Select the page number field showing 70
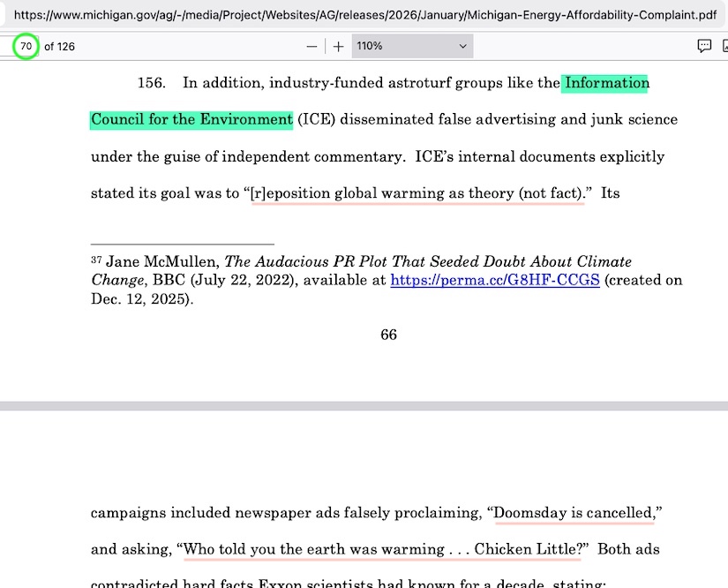 26,47
